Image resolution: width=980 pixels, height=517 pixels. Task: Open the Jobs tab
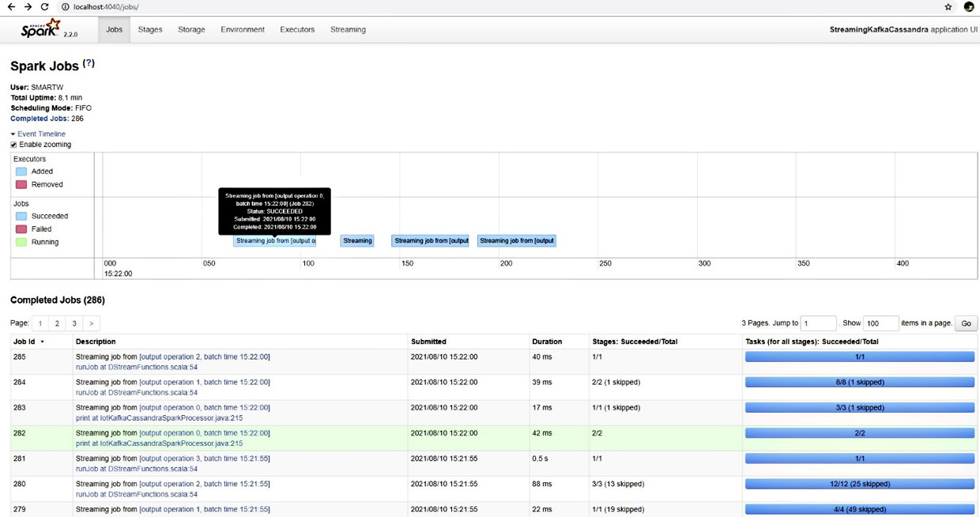pos(115,29)
